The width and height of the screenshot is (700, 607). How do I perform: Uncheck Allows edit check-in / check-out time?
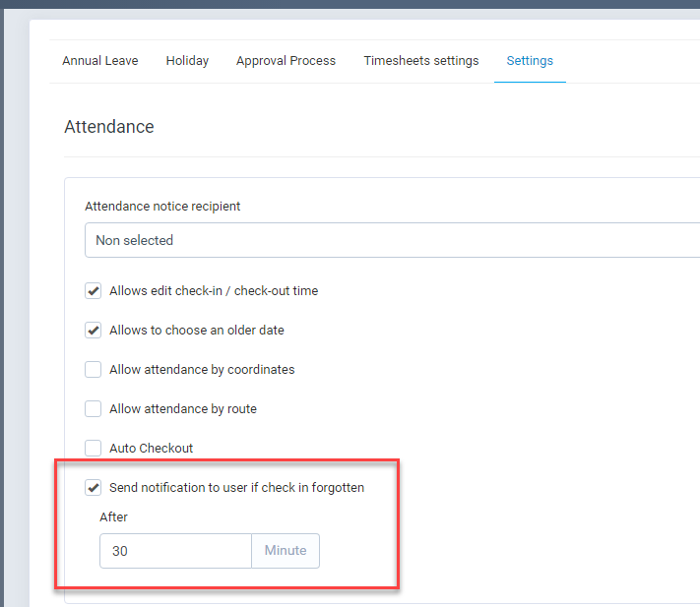tap(93, 291)
